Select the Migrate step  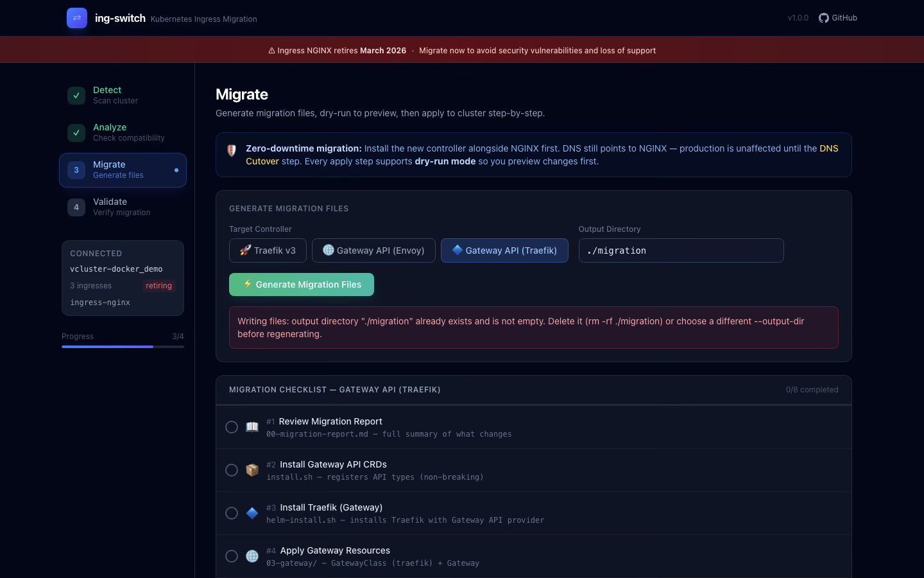(123, 170)
